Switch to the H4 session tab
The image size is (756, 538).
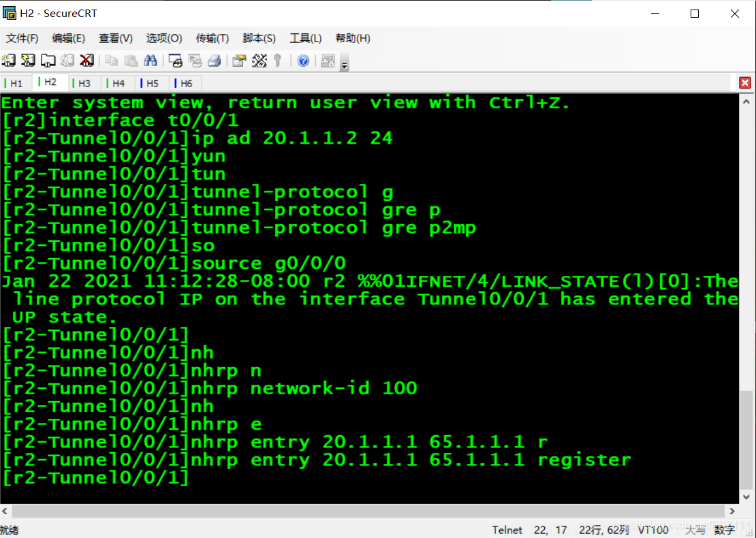[118, 83]
